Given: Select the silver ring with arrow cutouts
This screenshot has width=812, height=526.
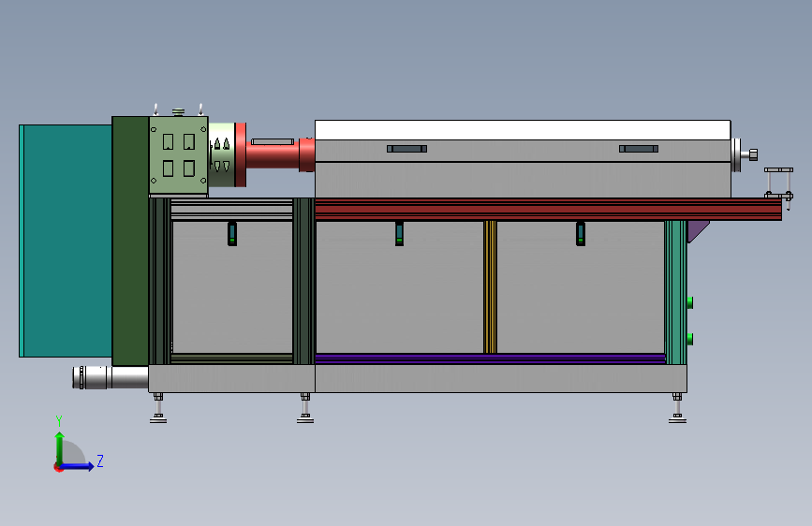Looking at the screenshot, I should tap(222, 154).
